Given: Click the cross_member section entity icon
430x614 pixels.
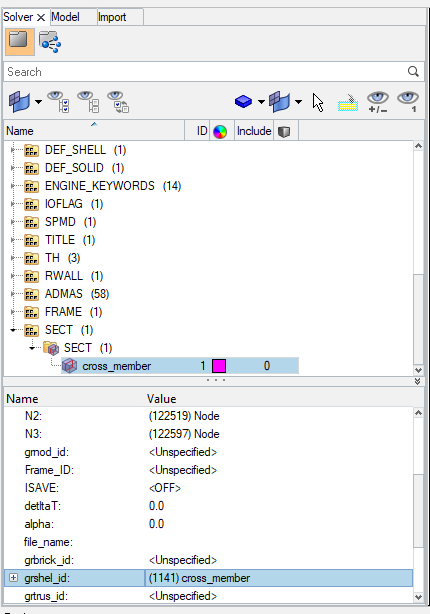Looking at the screenshot, I should 69,366.
